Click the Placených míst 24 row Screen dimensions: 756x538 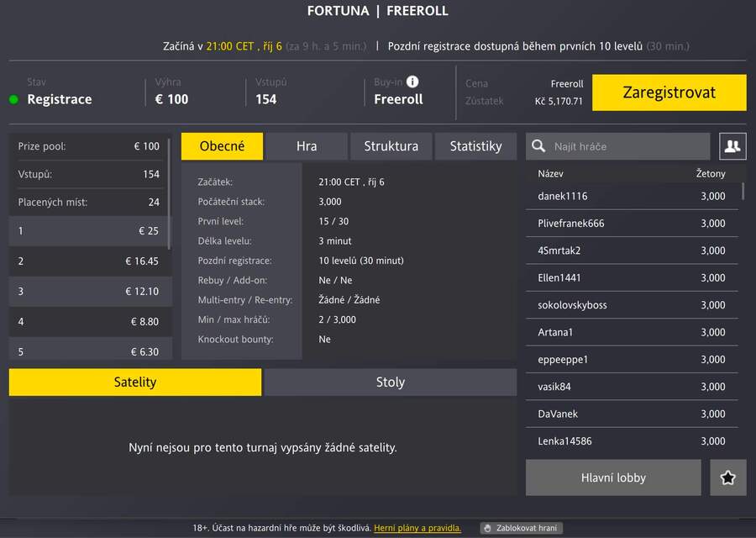point(89,203)
